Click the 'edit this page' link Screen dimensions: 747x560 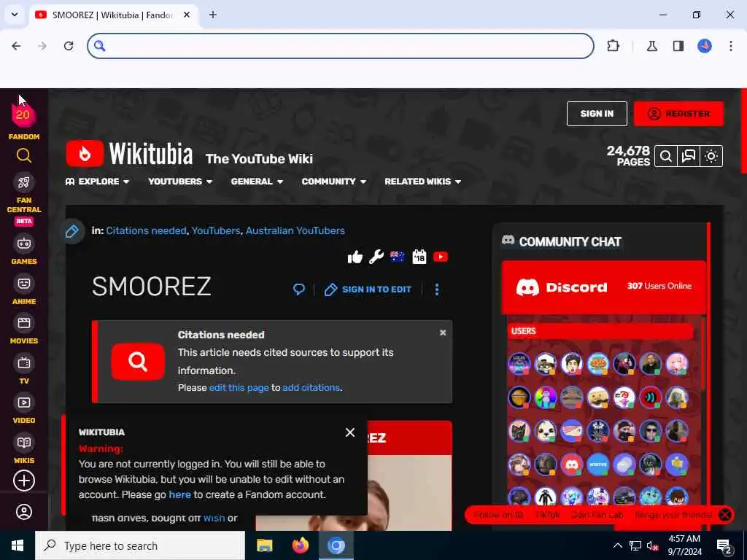pyautogui.click(x=239, y=388)
